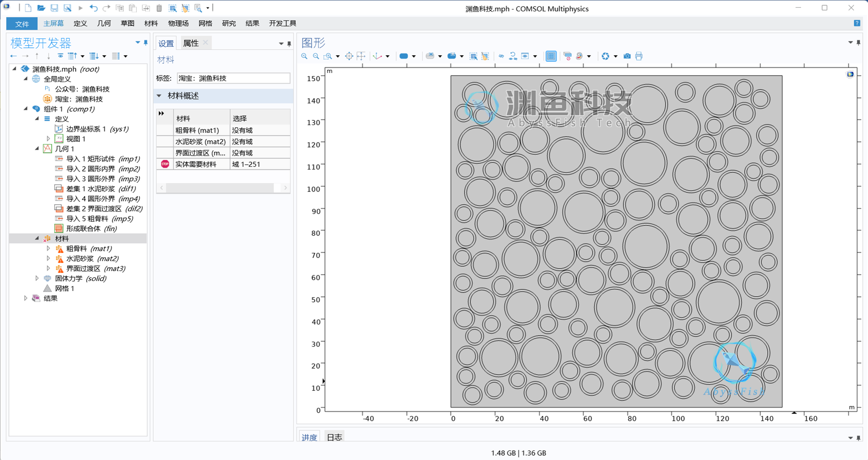Open a model file with the folder icon

point(41,8)
